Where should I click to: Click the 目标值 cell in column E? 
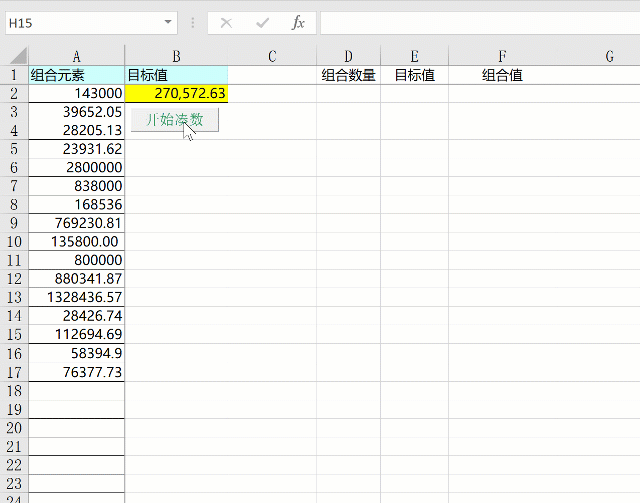[414, 75]
